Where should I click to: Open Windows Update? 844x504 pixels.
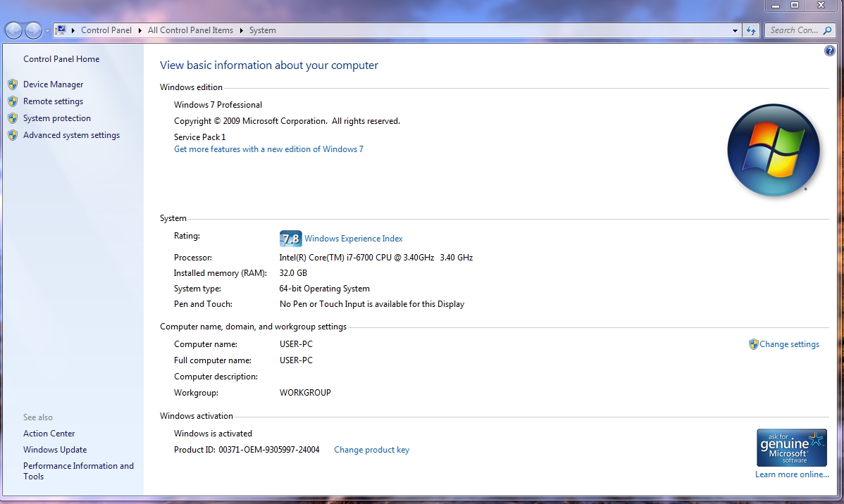click(x=55, y=450)
